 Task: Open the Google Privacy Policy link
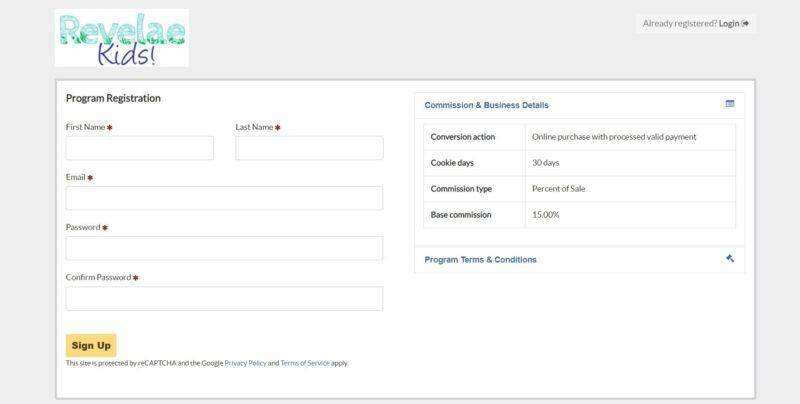245,363
